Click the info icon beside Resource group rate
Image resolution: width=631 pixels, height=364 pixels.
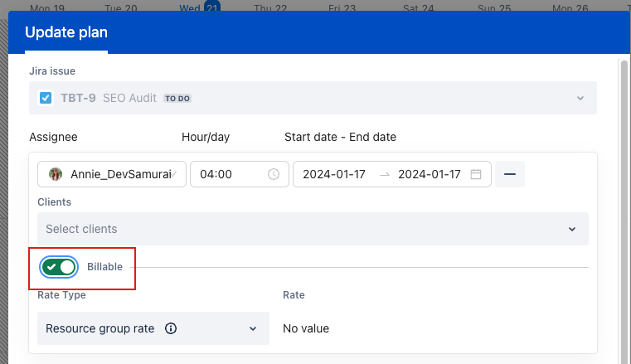171,328
